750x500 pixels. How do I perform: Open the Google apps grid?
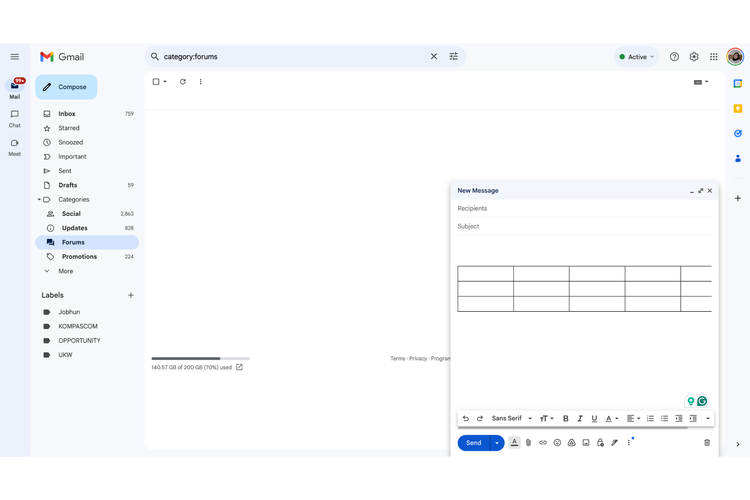point(713,57)
